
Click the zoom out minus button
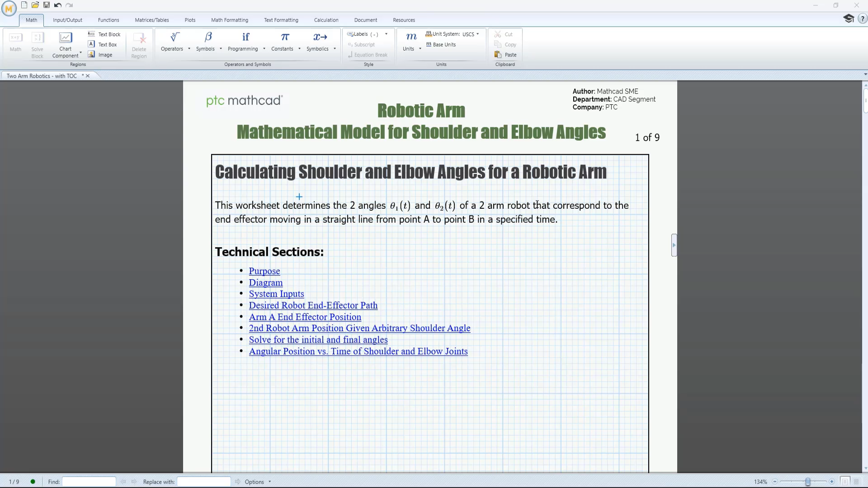pos(775,482)
